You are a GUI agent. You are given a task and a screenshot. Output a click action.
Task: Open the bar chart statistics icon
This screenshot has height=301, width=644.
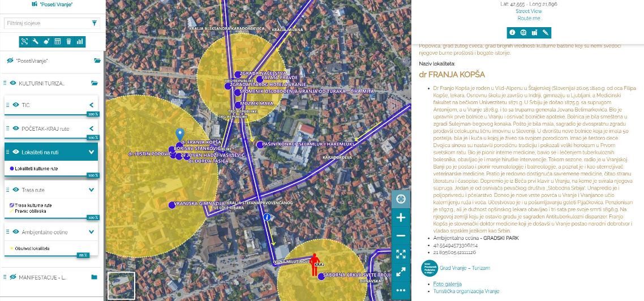click(x=80, y=41)
